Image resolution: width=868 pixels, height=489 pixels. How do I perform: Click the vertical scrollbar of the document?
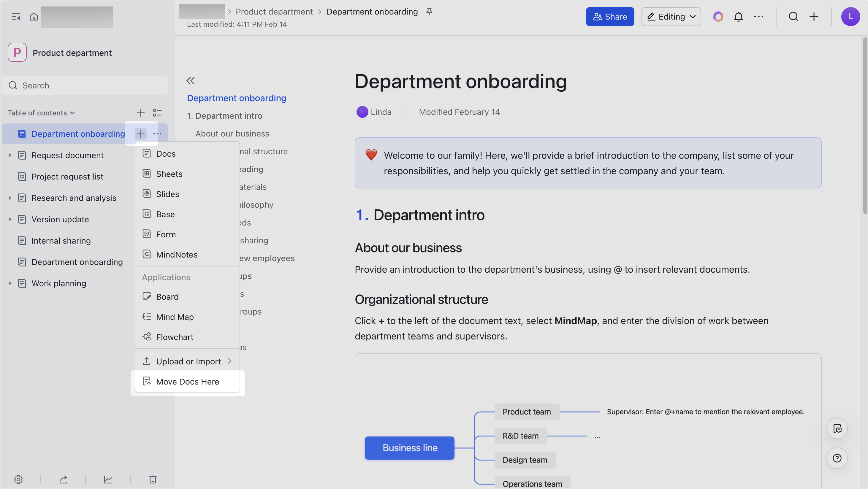pyautogui.click(x=865, y=126)
